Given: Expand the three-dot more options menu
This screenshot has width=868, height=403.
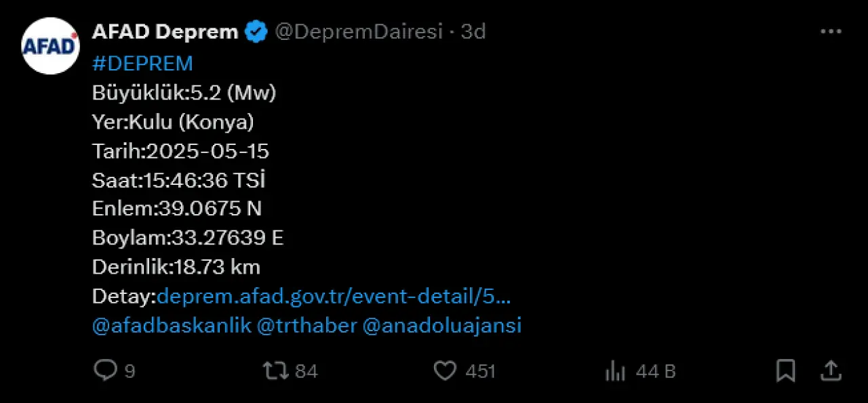Looking at the screenshot, I should click(x=831, y=32).
